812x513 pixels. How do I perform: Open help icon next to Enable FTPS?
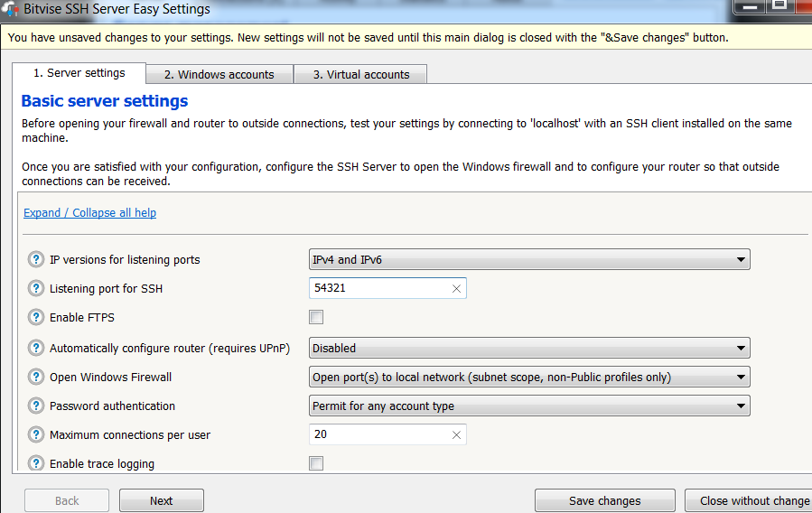[x=36, y=318]
